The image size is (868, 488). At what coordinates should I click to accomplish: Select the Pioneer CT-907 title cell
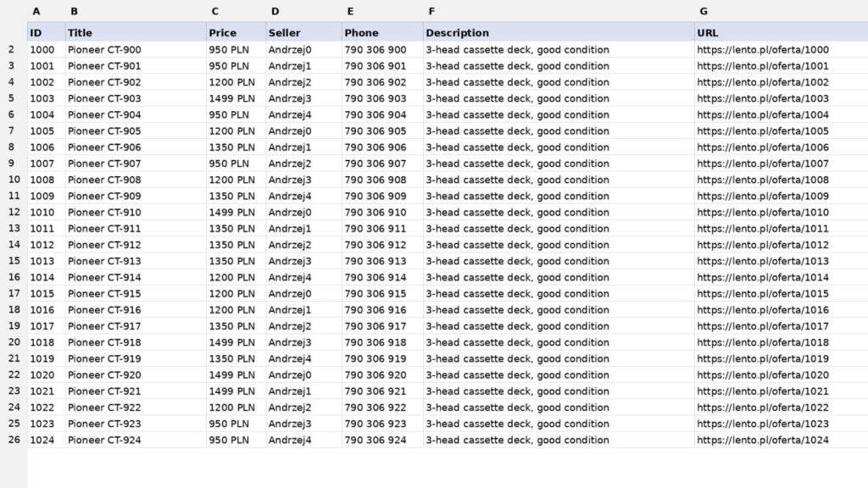point(136,164)
